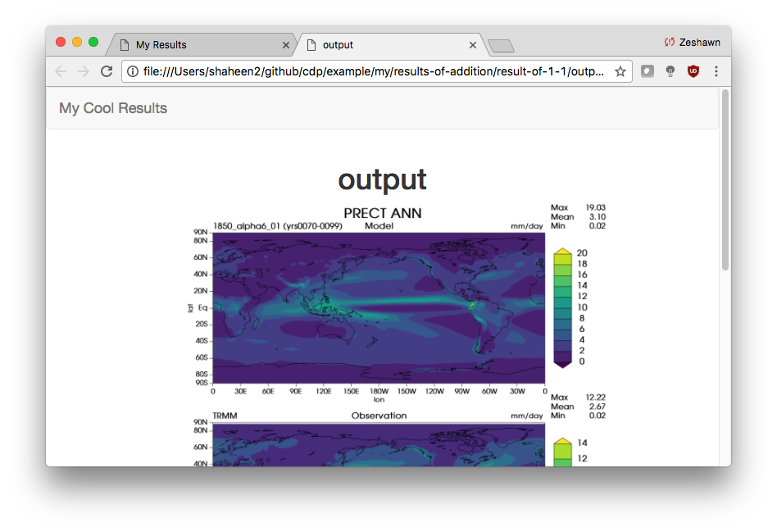Click the gray rounded extension icon
This screenshot has height=532, width=777.
(647, 71)
